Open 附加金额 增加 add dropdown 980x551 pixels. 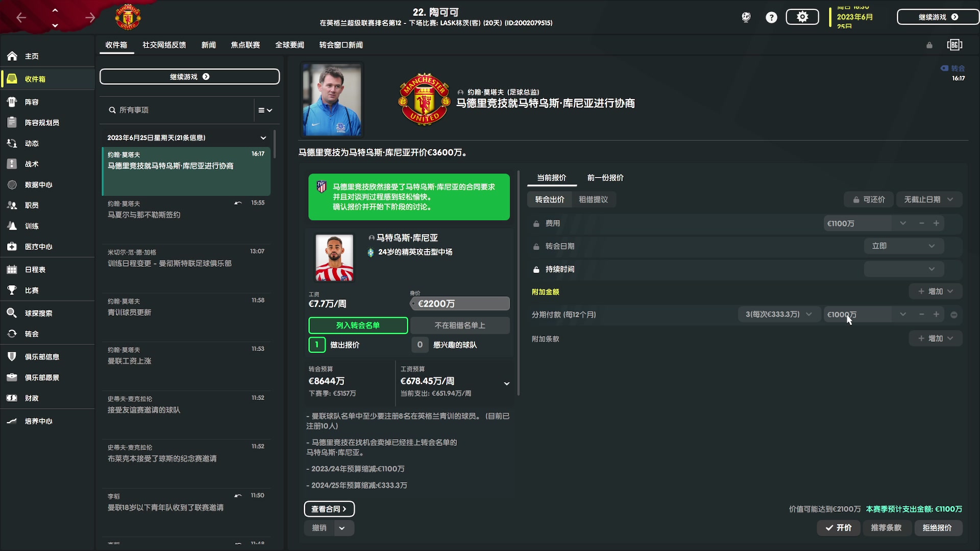(935, 291)
